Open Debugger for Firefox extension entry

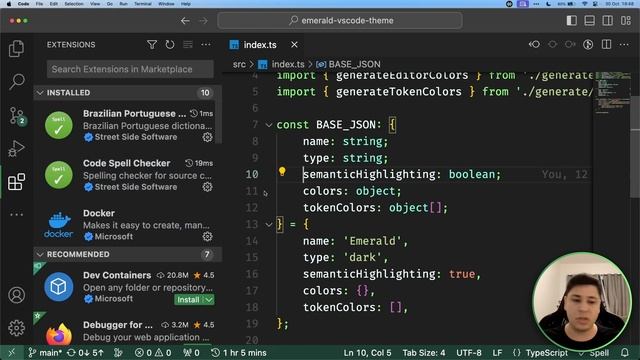tap(128, 331)
